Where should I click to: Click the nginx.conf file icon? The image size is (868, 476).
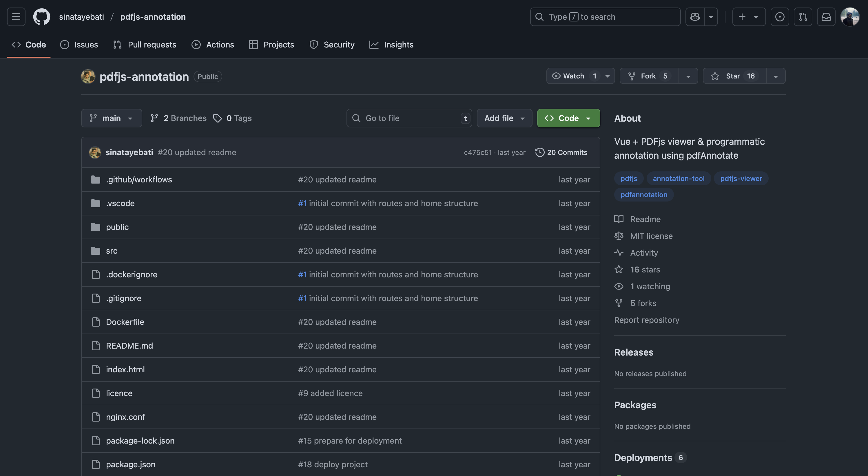(x=96, y=417)
